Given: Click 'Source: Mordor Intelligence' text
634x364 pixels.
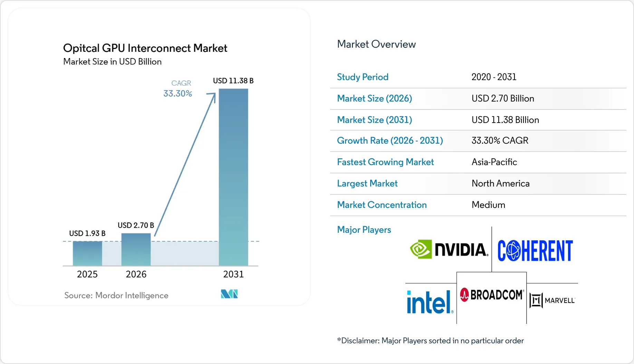Looking at the screenshot, I should pyautogui.click(x=116, y=296).
